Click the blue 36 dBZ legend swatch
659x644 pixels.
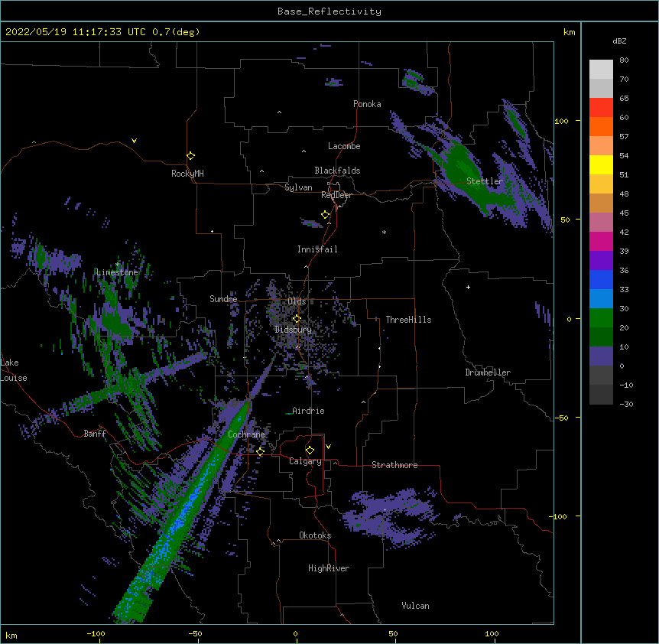click(601, 279)
